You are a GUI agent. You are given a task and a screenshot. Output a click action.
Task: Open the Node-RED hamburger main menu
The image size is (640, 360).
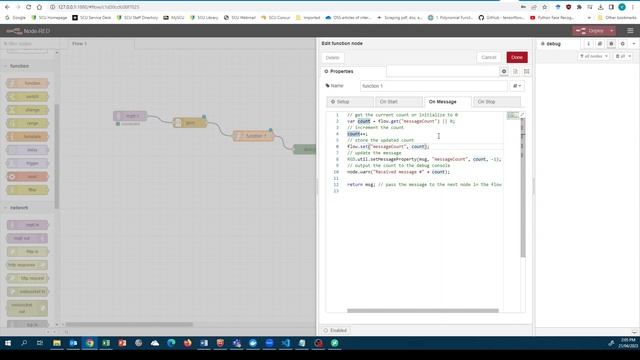pyautogui.click(x=630, y=31)
